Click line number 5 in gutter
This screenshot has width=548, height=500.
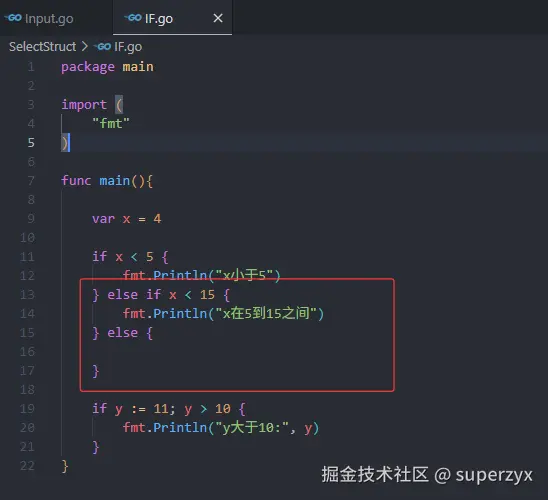point(31,143)
